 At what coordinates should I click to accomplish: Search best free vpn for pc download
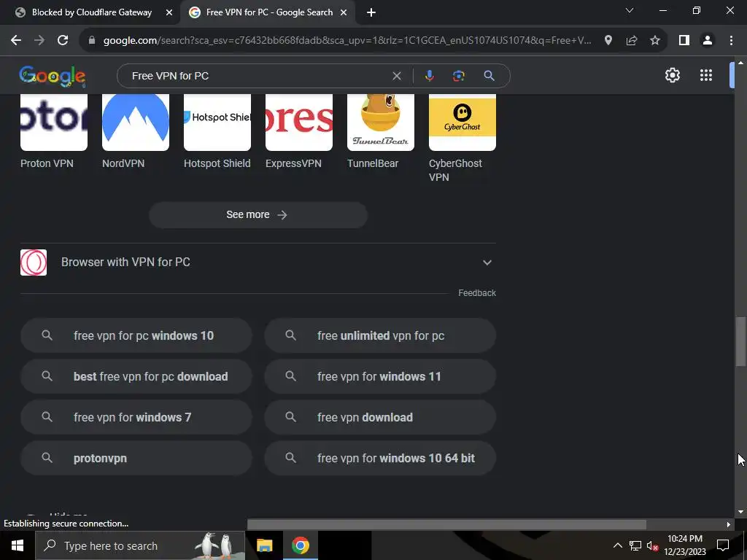coord(136,377)
